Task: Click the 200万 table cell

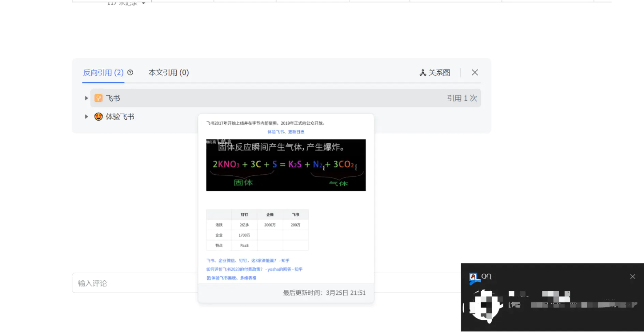Action: (x=296, y=225)
